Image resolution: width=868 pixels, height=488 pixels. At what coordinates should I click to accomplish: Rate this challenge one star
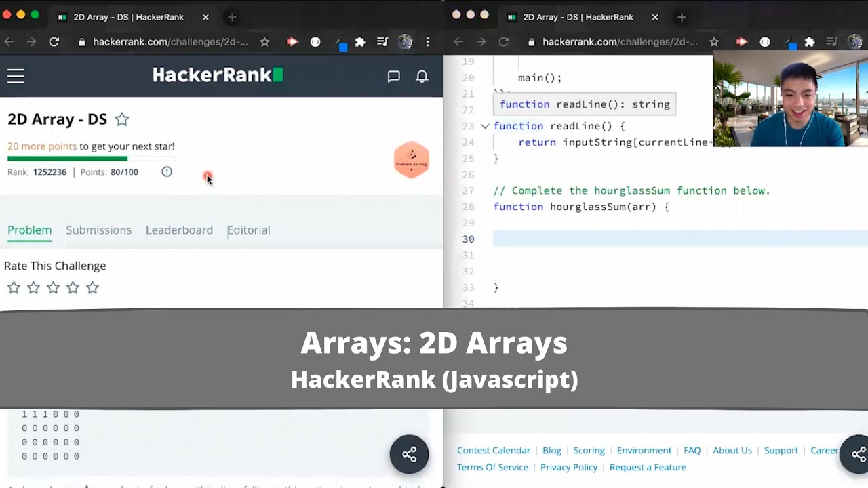click(x=14, y=288)
